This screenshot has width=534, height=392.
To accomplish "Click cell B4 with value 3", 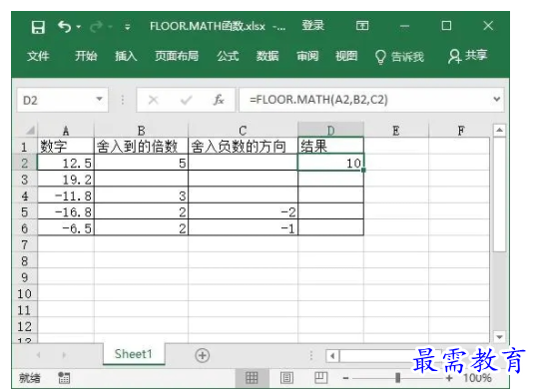I will (x=141, y=196).
